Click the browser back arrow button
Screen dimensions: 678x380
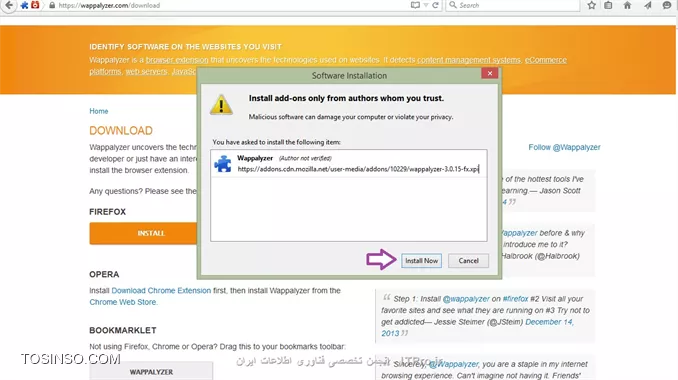click(9, 5)
